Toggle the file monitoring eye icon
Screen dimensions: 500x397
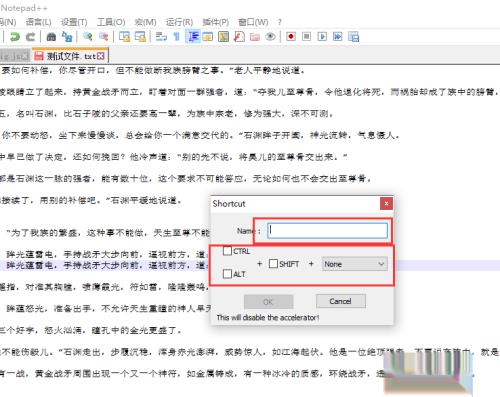270,36
